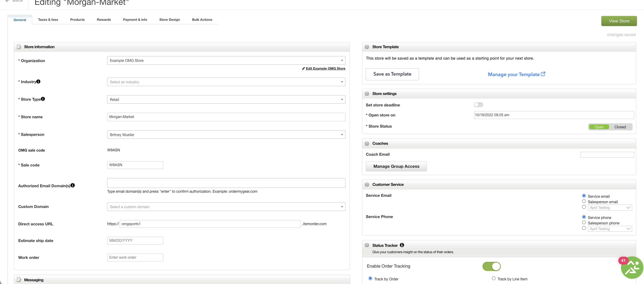Click the Open store on date field
Image resolution: width=644 pixels, height=284 pixels.
[x=554, y=115]
